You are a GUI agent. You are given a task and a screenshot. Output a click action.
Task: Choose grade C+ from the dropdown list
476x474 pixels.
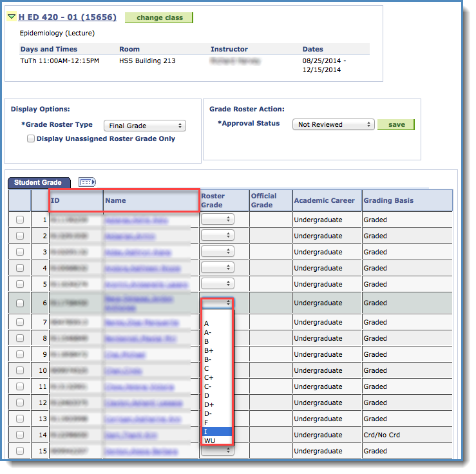pos(217,378)
